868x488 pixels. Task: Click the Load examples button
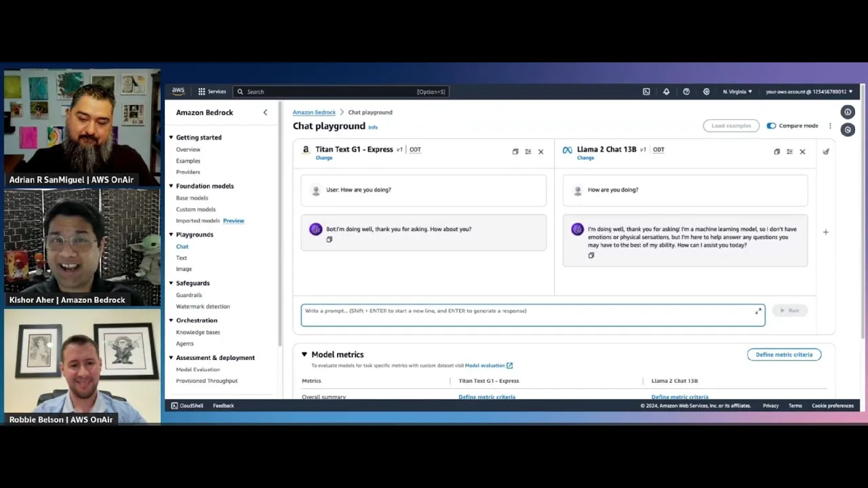pos(731,125)
